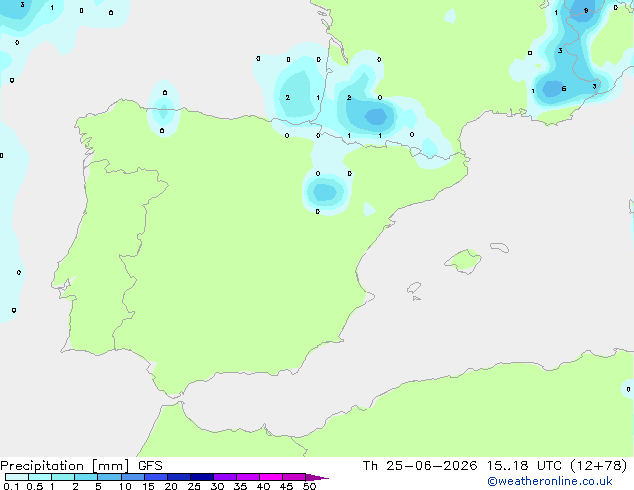The width and height of the screenshot is (634, 490).
Task: Click the '10' legend scale label
Action: tap(125, 486)
